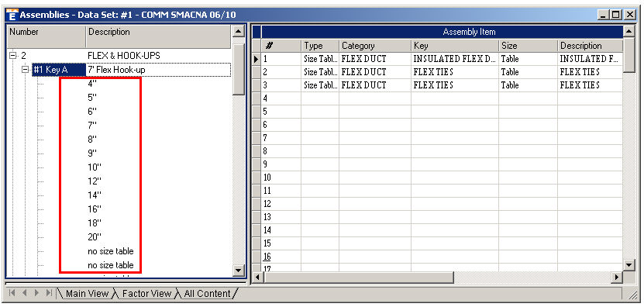Collapse the #1 Key A tree node
The height and width of the screenshot is (307, 644).
[26, 70]
